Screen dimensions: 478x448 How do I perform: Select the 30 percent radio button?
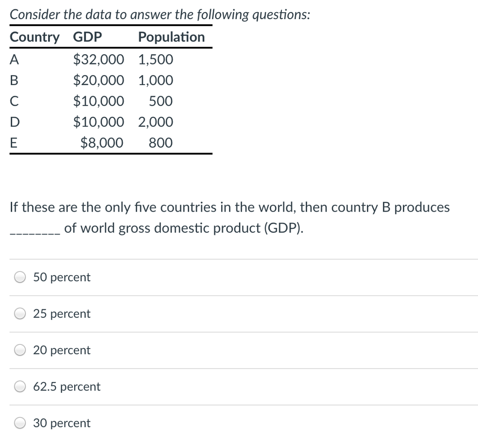[20, 423]
